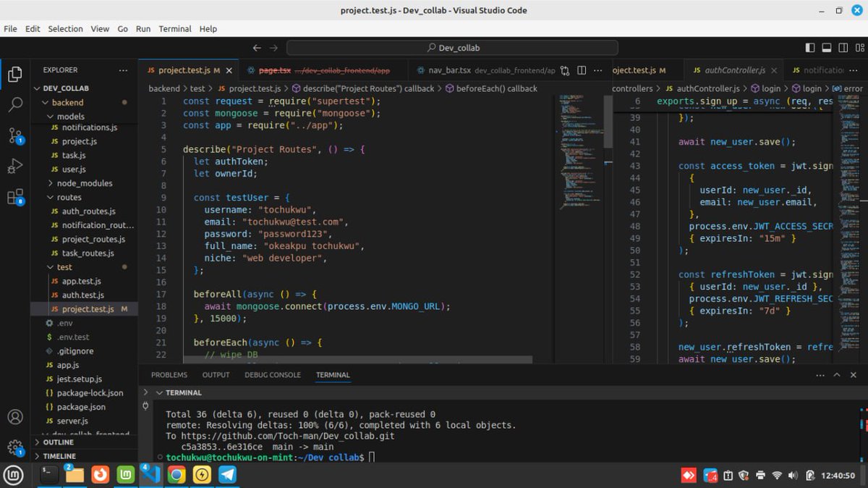The height and width of the screenshot is (488, 868).
Task: Open the file manager from the taskbar
Action: click(75, 475)
